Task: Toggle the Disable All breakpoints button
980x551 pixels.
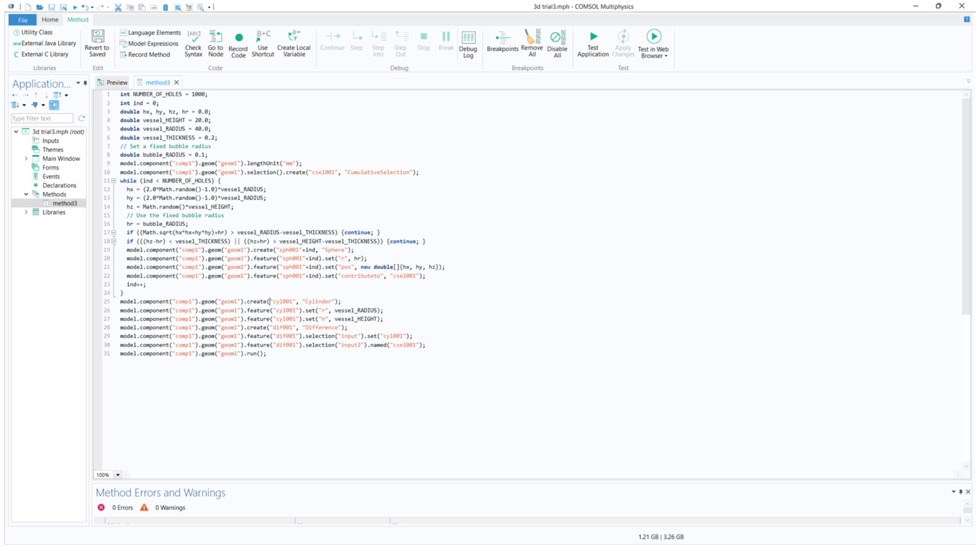Action: point(557,37)
